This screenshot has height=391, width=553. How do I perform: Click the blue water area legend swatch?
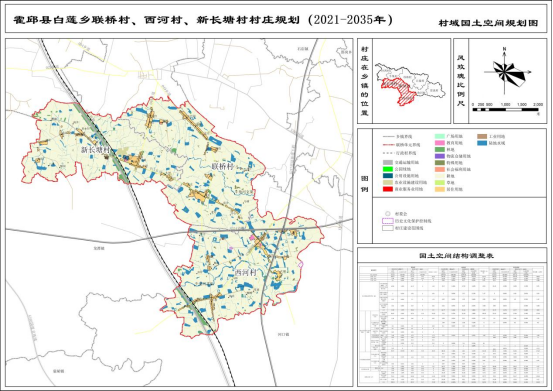click(x=482, y=143)
